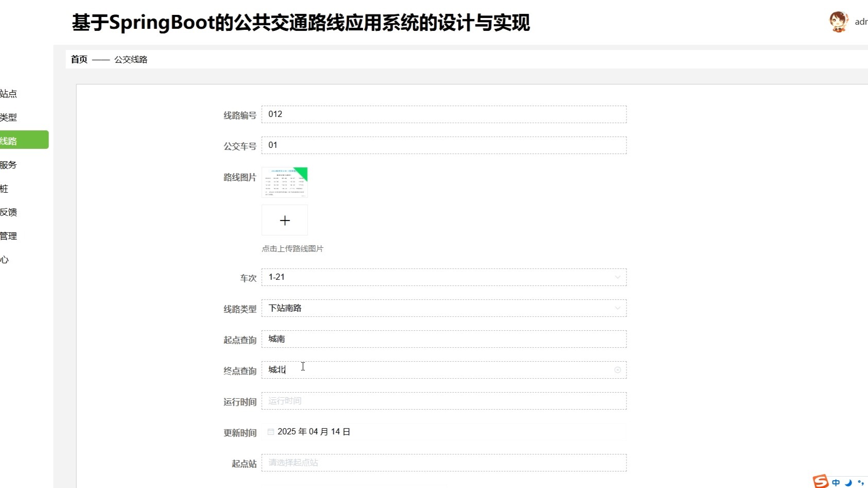The image size is (868, 488).
Task: Click the calendar icon beside 更新时间
Action: pyautogui.click(x=271, y=432)
